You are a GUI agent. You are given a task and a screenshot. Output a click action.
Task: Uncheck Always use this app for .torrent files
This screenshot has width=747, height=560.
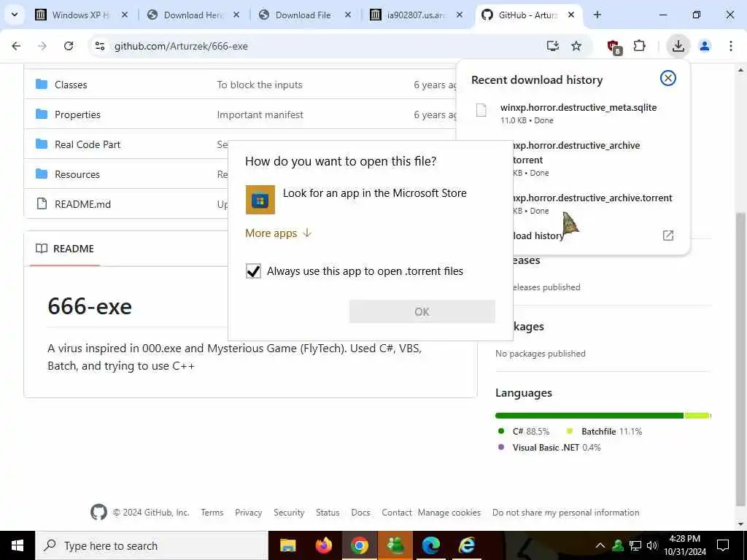pos(253,271)
